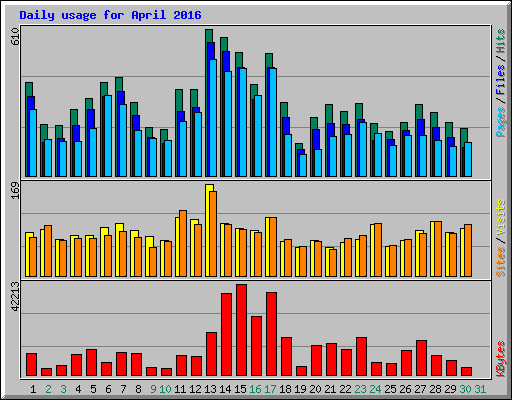The width and height of the screenshot is (512, 400).
Task: Click day 4 on the x-axis
Action: [78, 389]
